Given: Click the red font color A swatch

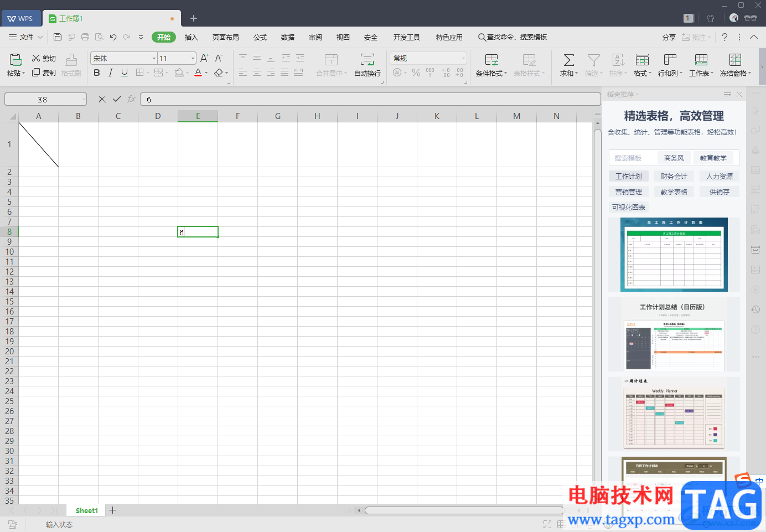Looking at the screenshot, I should tap(198, 73).
